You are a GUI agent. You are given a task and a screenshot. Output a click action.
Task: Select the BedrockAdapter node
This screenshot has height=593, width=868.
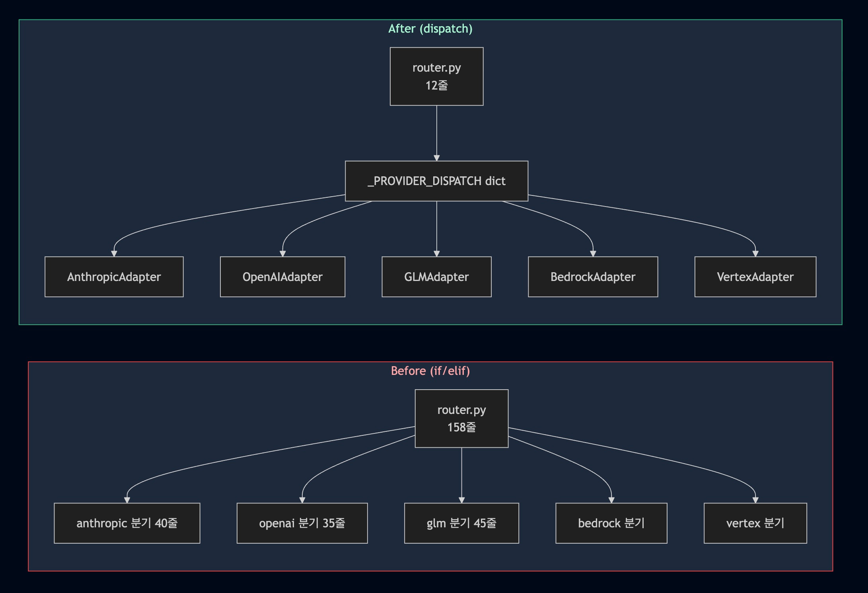[x=593, y=277]
